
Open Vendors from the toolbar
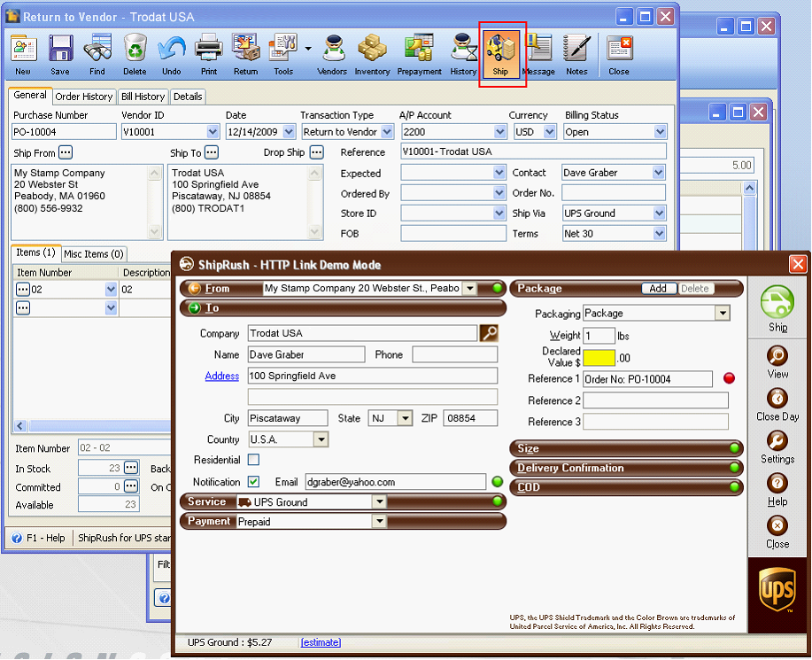pyautogui.click(x=332, y=54)
